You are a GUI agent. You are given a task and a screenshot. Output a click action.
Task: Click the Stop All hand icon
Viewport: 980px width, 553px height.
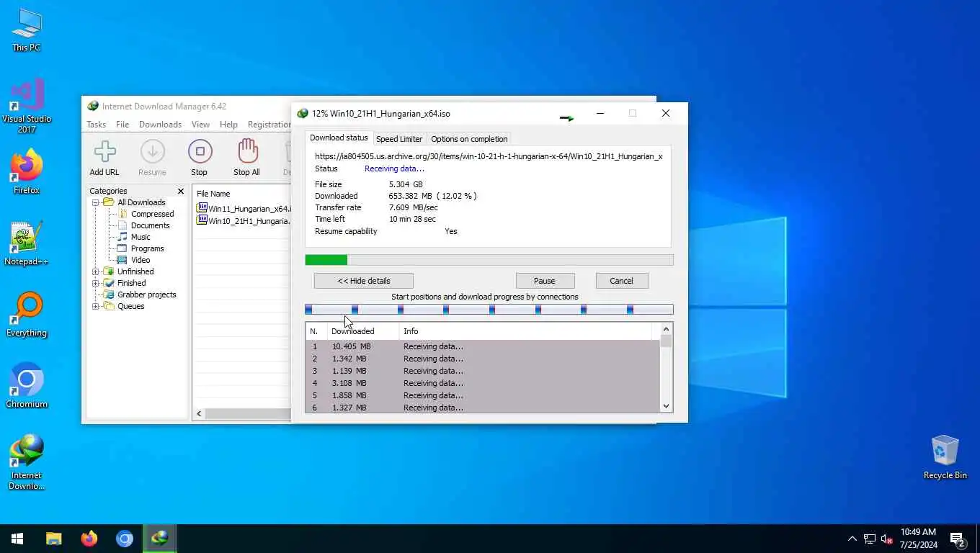pos(247,151)
